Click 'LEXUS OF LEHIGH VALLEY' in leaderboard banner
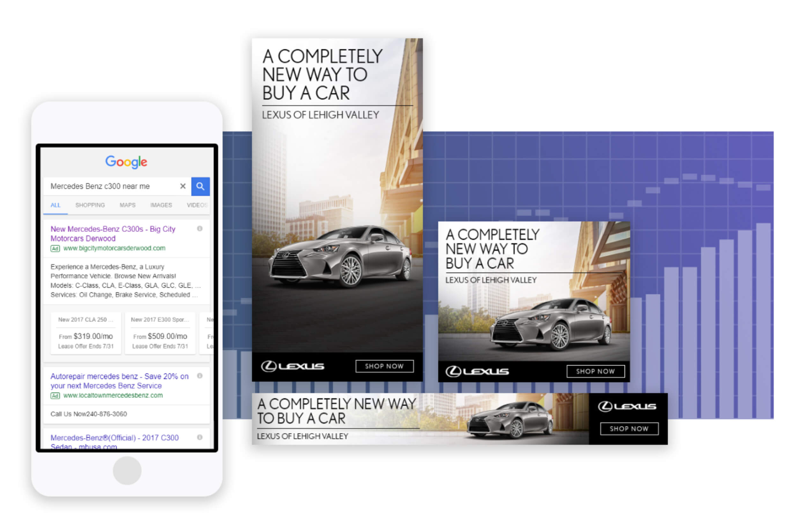The width and height of the screenshot is (812, 515). 302,436
